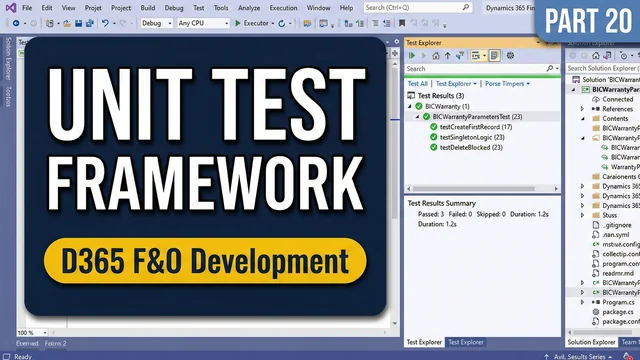Toggle the group-by button in Test Explorer toolbar
This screenshot has height=360, width=640.
(x=476, y=56)
